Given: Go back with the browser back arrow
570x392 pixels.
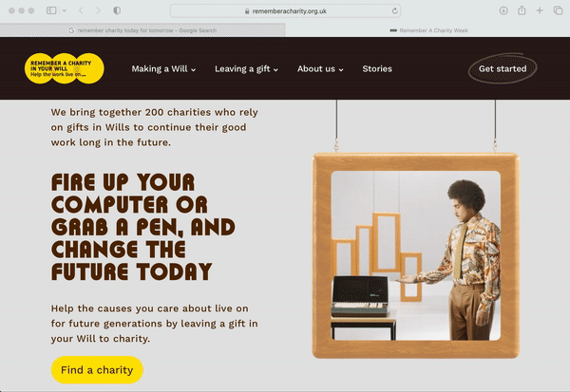Looking at the screenshot, I should (81, 10).
